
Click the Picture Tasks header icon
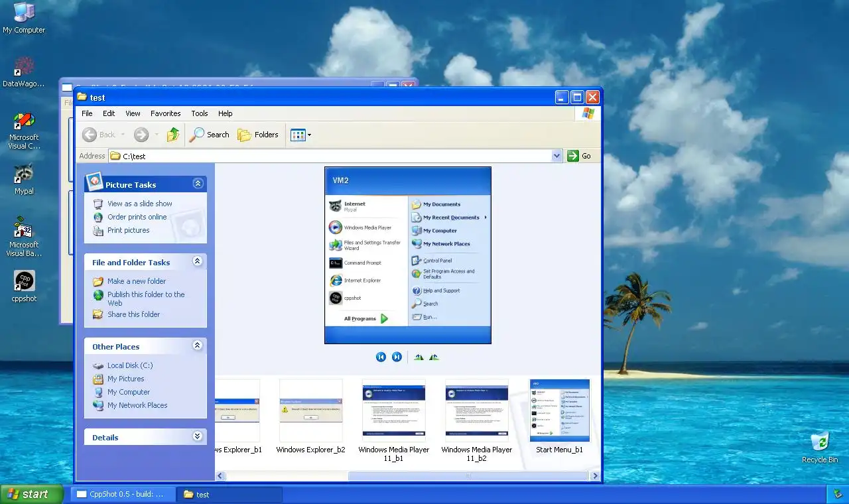point(94,181)
